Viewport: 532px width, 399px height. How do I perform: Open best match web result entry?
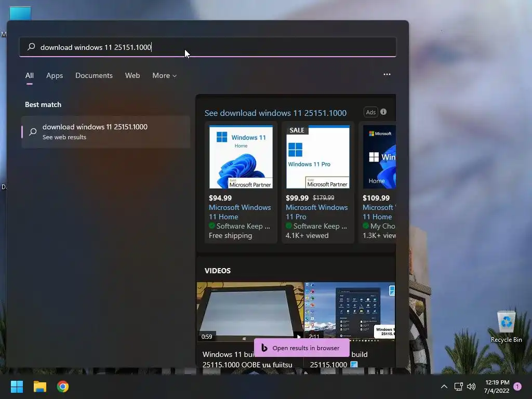(105, 131)
